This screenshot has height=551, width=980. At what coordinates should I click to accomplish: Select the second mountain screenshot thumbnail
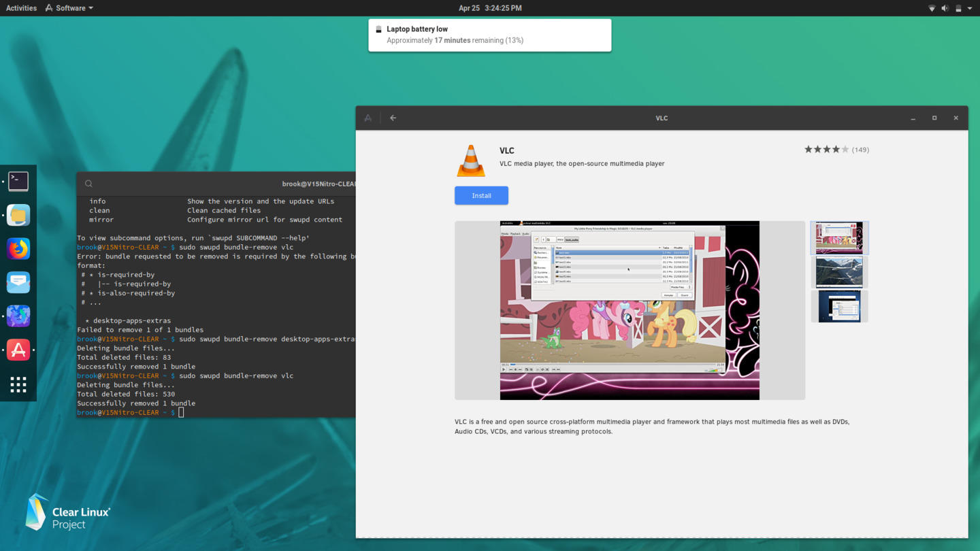[x=839, y=272]
